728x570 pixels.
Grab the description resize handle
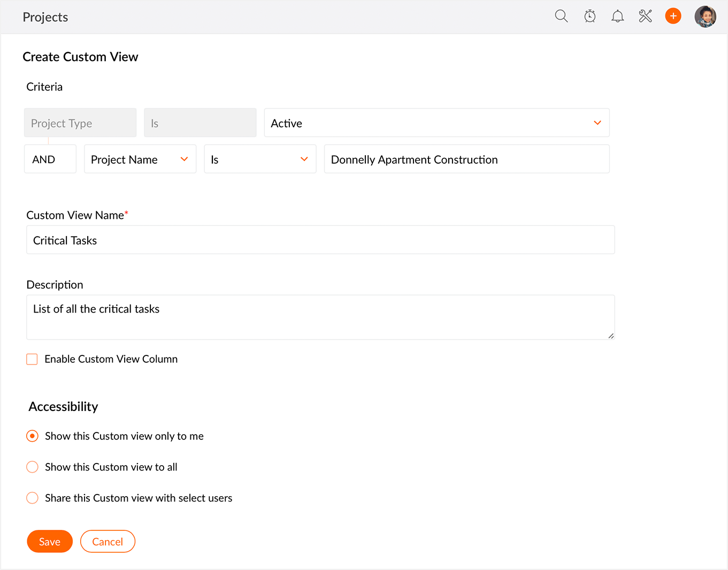611,336
